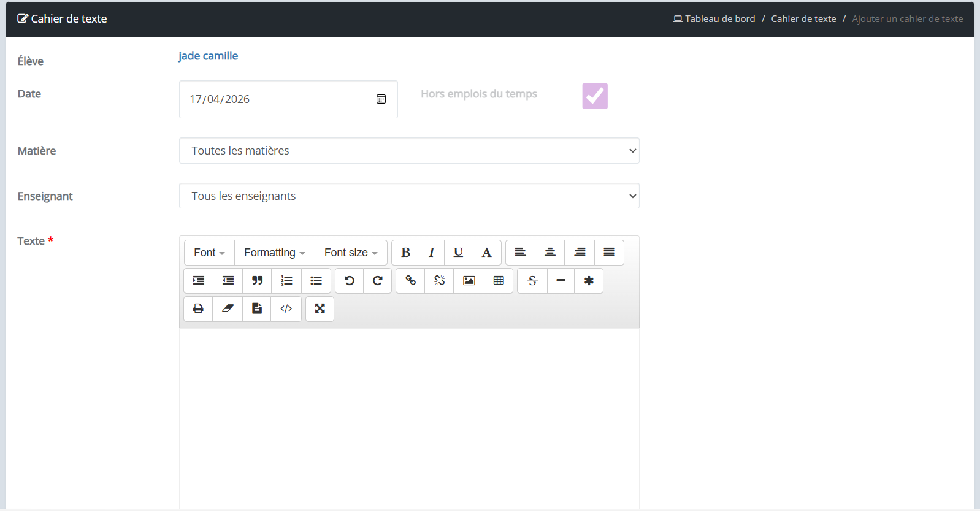Open the Font dropdown
Image resolution: width=980 pixels, height=512 pixels.
209,253
